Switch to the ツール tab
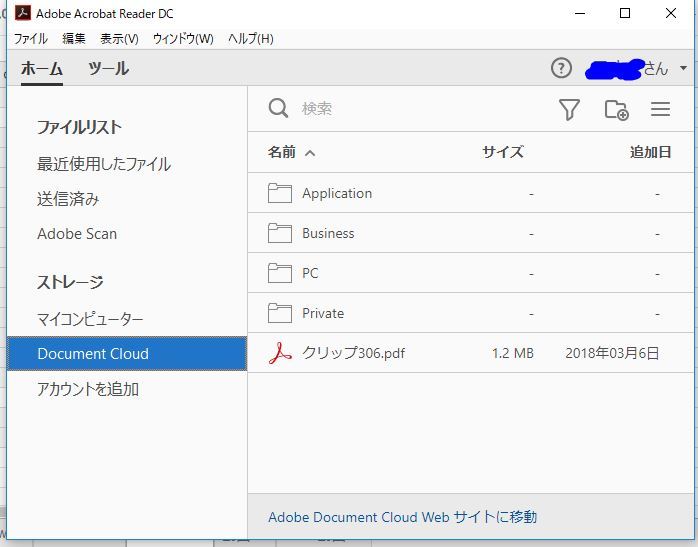This screenshot has height=547, width=698. (109, 69)
